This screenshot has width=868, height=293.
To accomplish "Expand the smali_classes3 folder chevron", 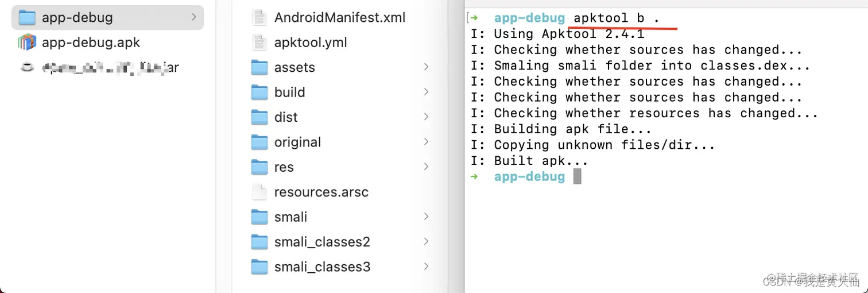I will tap(426, 267).
